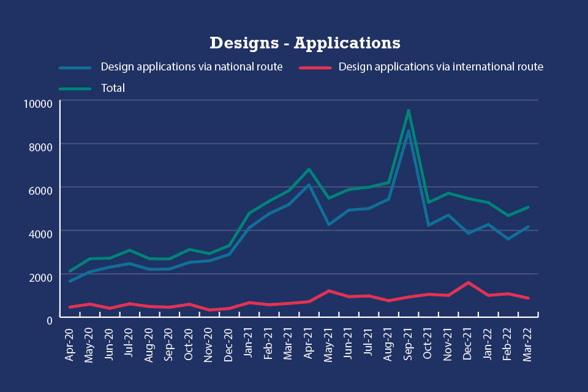
Task: Click the green Total peak at Apr-21
Action: (309, 169)
